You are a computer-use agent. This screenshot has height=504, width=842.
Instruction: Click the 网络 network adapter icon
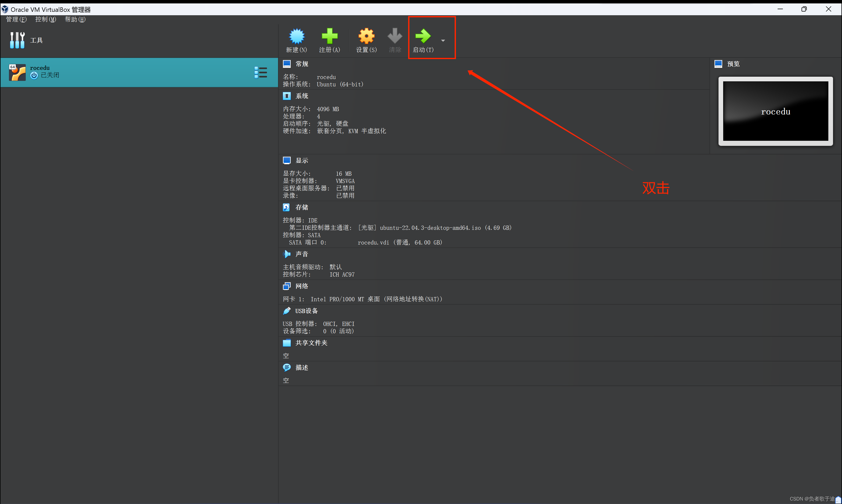click(x=287, y=286)
